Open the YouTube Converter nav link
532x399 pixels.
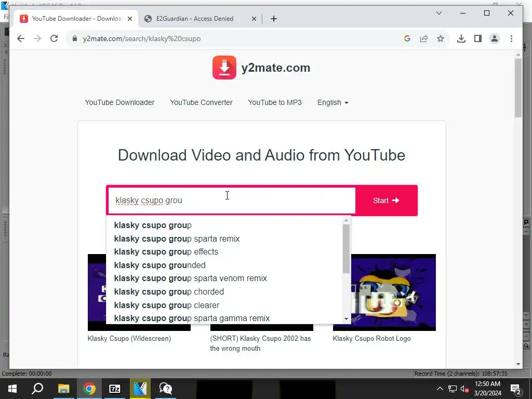pos(201,102)
